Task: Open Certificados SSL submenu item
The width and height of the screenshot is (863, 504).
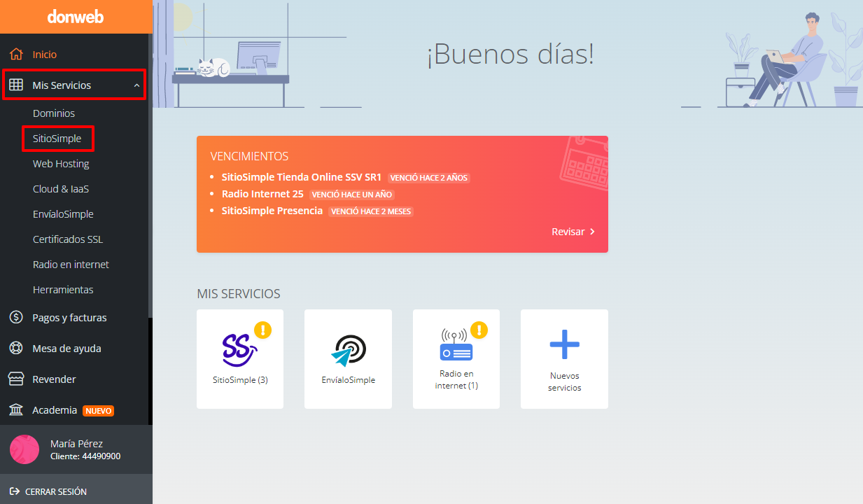Action: 68,239
